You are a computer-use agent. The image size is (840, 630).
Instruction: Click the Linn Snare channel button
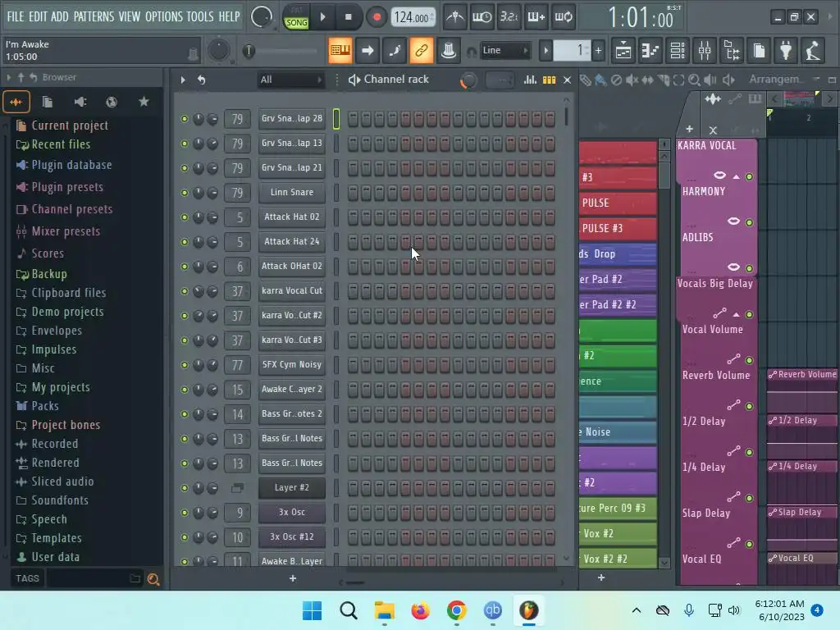[292, 193]
